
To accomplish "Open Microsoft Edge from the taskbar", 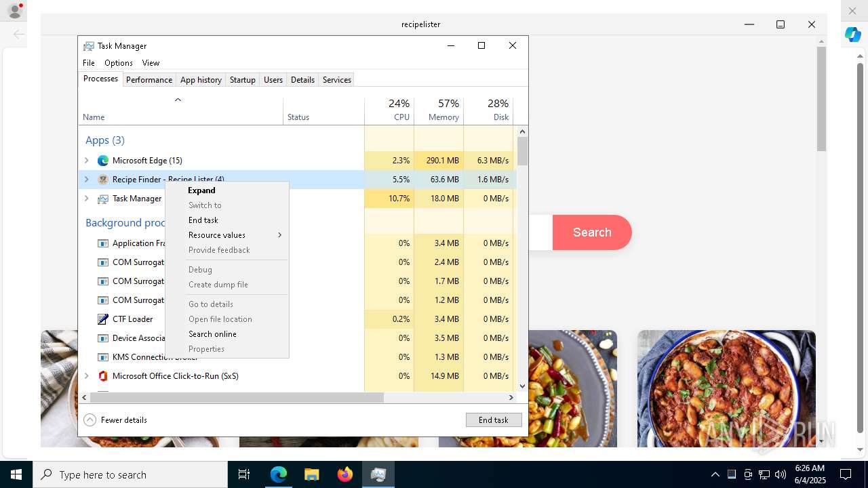I will click(279, 474).
